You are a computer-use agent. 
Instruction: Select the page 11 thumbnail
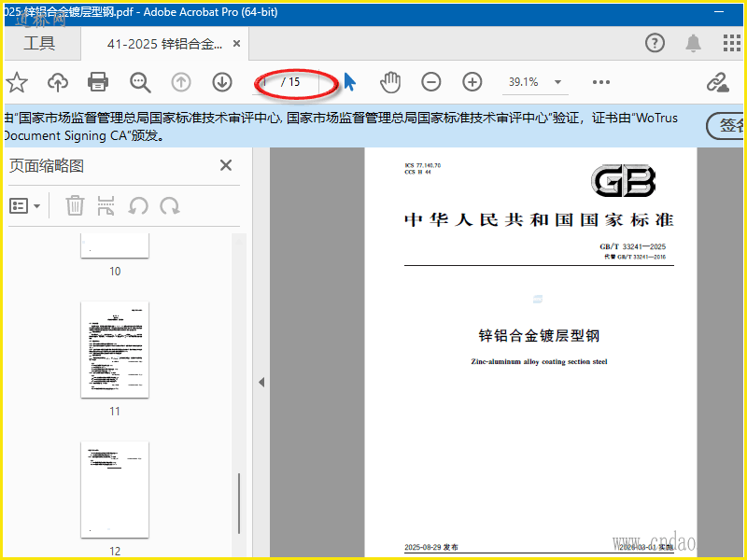tap(115, 349)
